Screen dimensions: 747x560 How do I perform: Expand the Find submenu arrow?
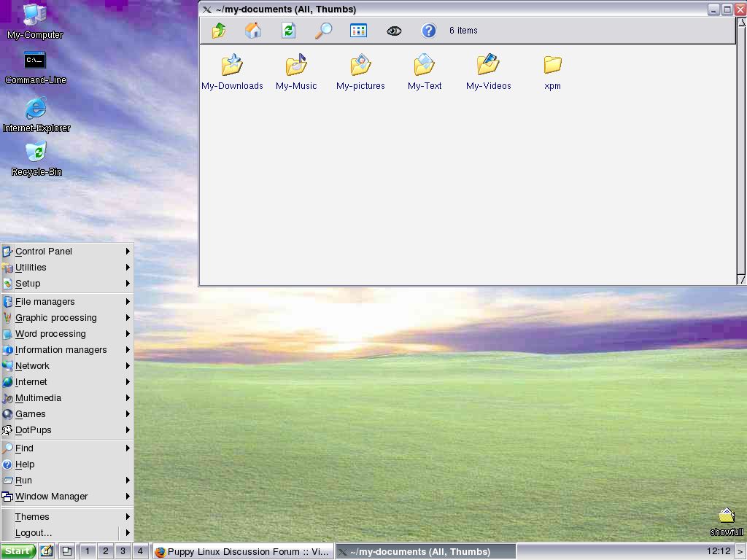128,448
